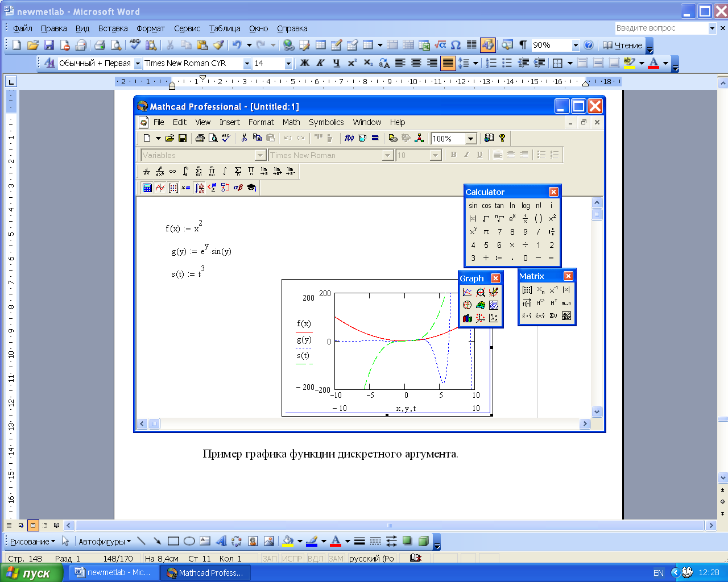
Task: Click the EN language indicator in tray
Action: [x=659, y=573]
